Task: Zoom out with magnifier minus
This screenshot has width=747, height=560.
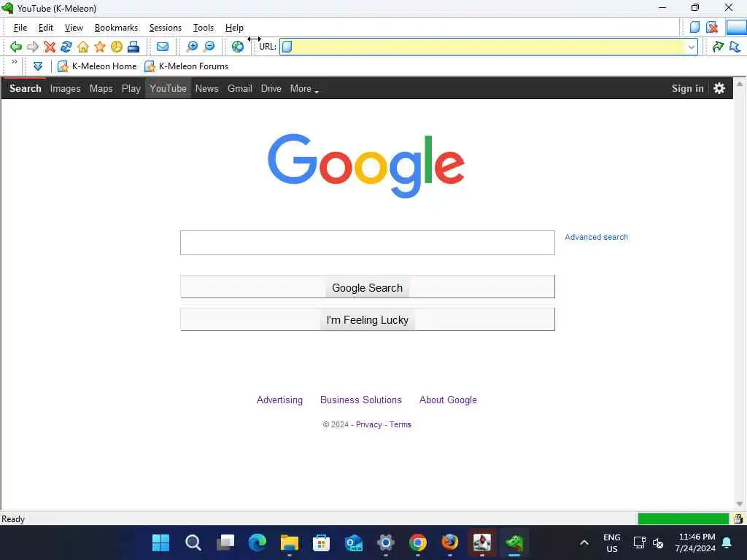Action: point(209,47)
